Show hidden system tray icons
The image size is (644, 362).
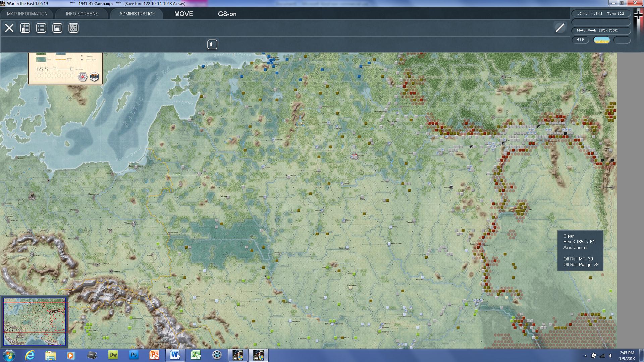586,356
